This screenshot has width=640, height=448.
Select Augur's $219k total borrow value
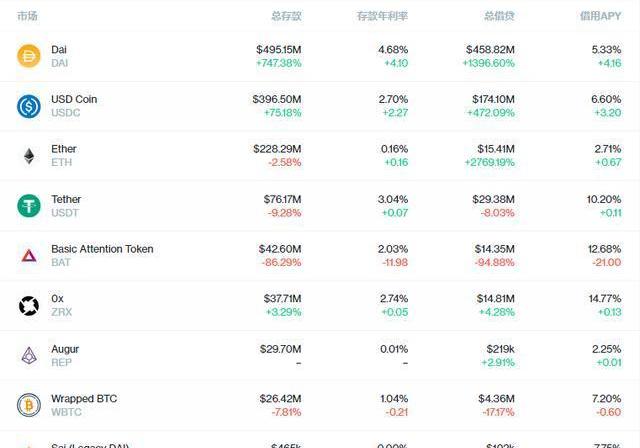[501, 349]
